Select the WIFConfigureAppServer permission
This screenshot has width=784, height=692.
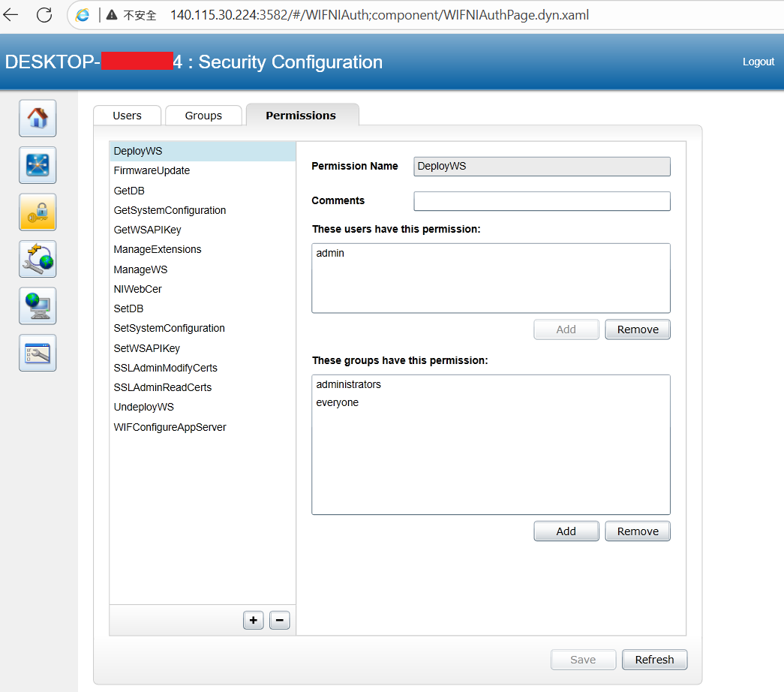click(x=203, y=427)
